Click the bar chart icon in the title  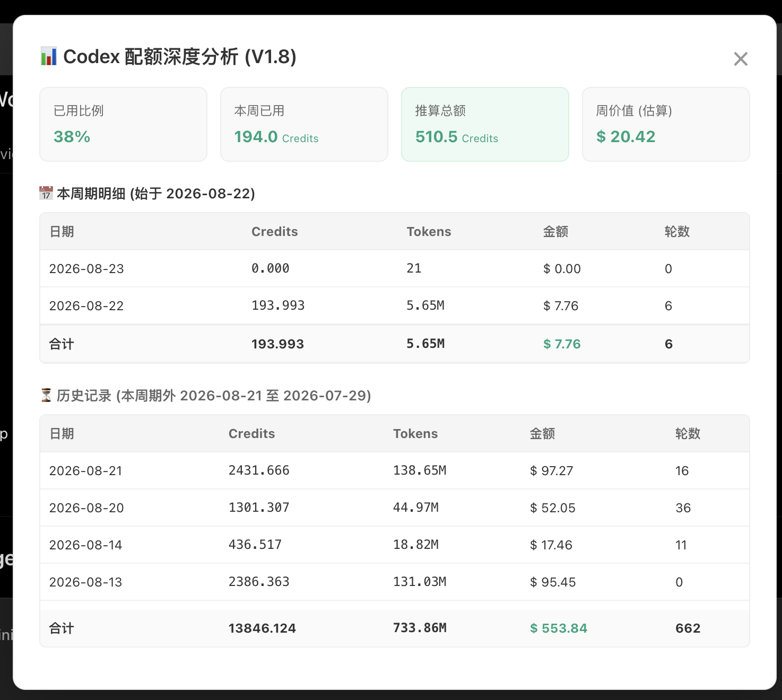[49, 56]
